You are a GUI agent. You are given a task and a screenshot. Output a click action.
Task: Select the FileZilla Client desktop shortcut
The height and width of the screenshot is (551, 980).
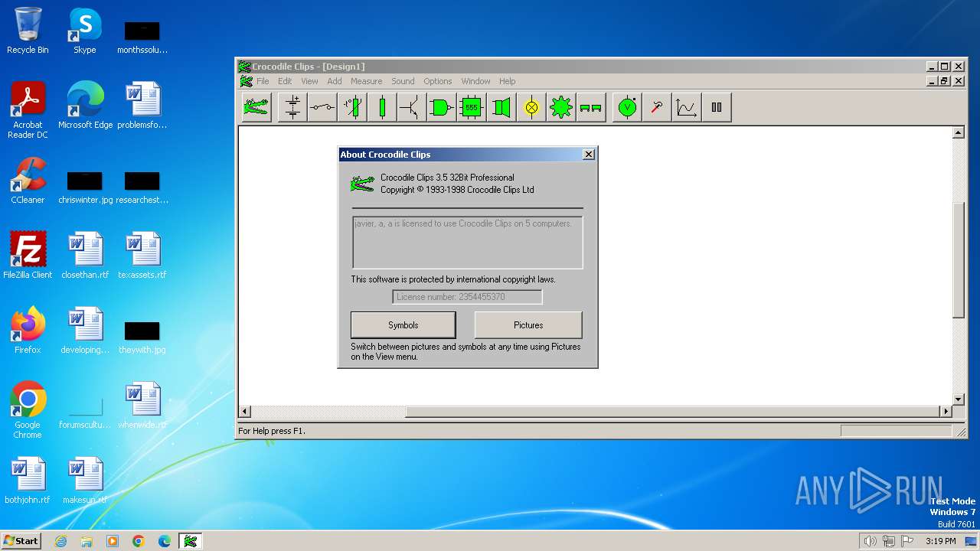(x=28, y=256)
